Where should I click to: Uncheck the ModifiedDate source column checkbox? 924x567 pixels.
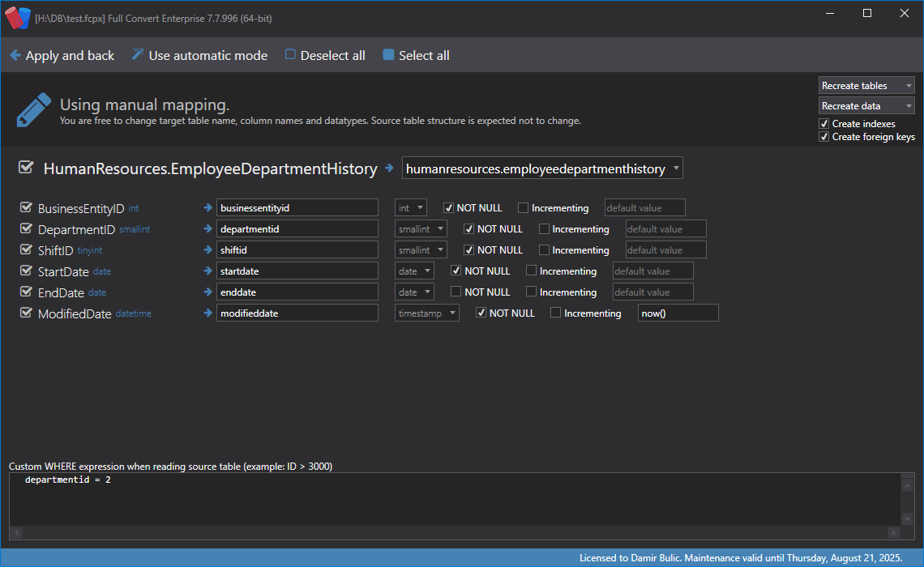coord(25,313)
